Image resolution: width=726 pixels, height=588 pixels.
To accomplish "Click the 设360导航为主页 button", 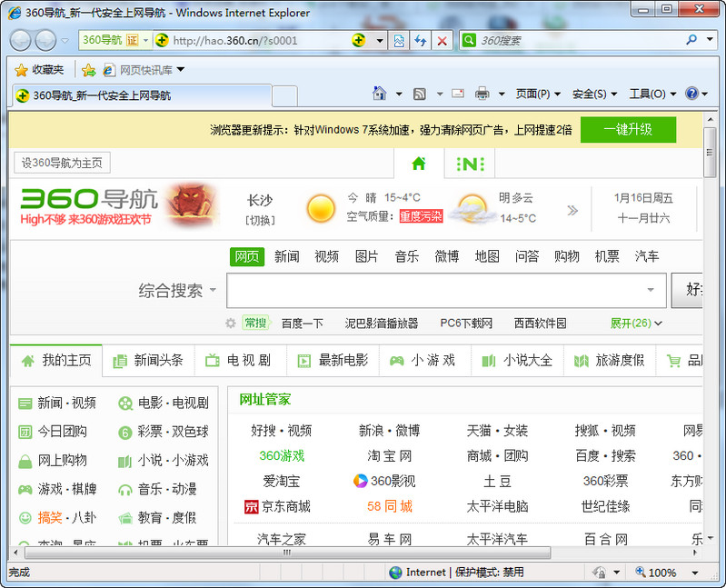I will (62, 163).
